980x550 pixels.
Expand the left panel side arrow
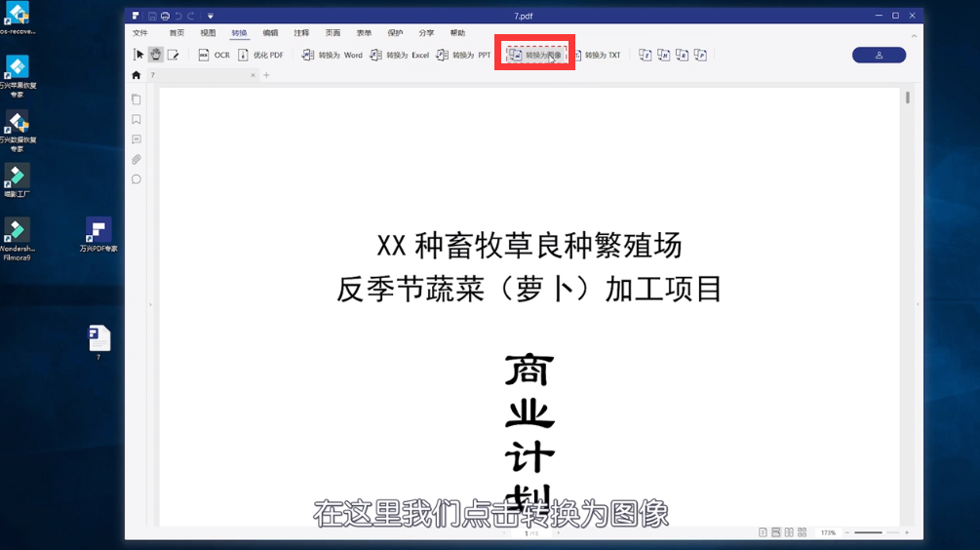(150, 304)
